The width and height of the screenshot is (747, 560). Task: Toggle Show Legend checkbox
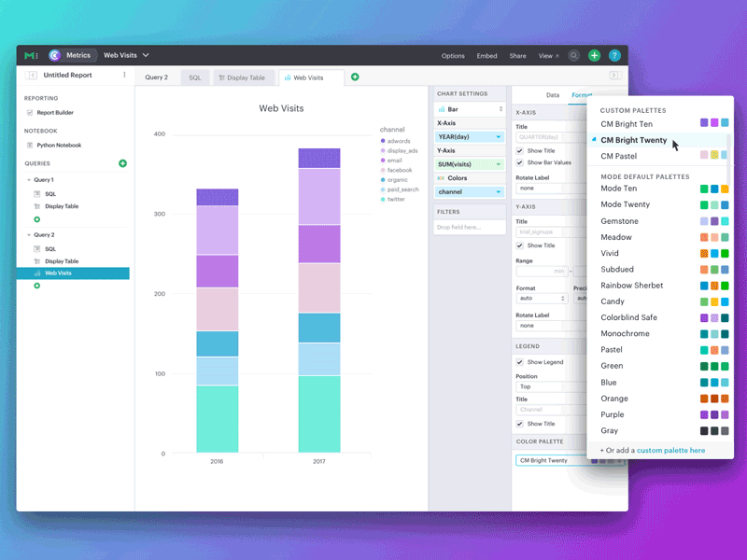[x=520, y=362]
